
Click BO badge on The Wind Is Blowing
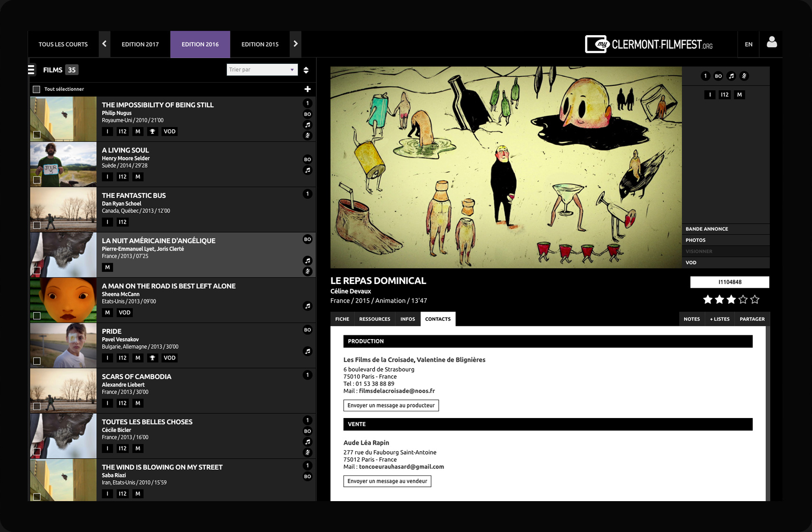pos(308,476)
